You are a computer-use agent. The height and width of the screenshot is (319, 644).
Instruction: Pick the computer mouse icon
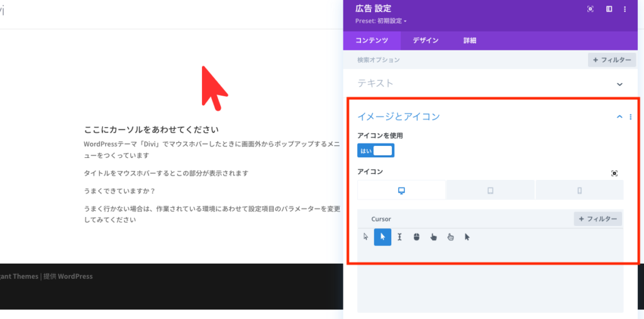pos(416,237)
